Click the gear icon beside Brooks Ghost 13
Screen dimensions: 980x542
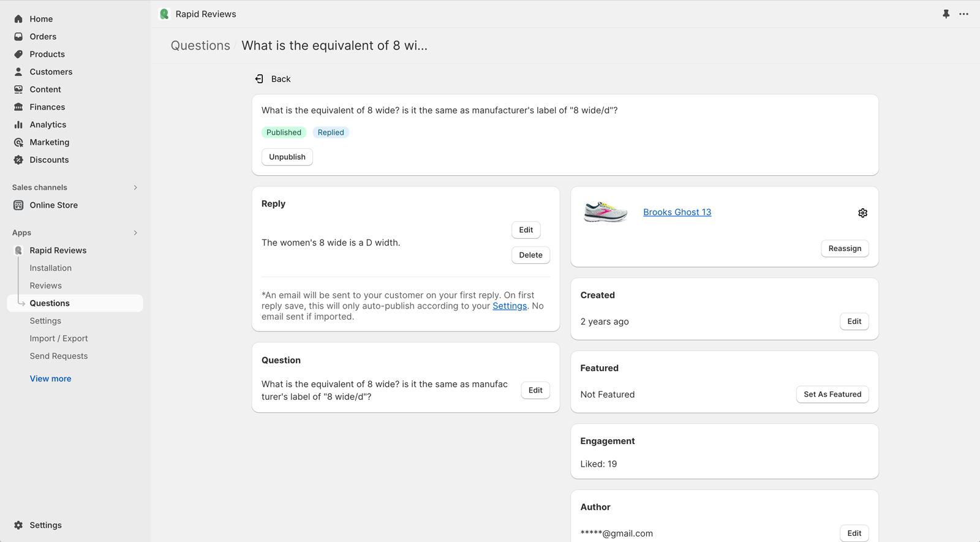862,213
